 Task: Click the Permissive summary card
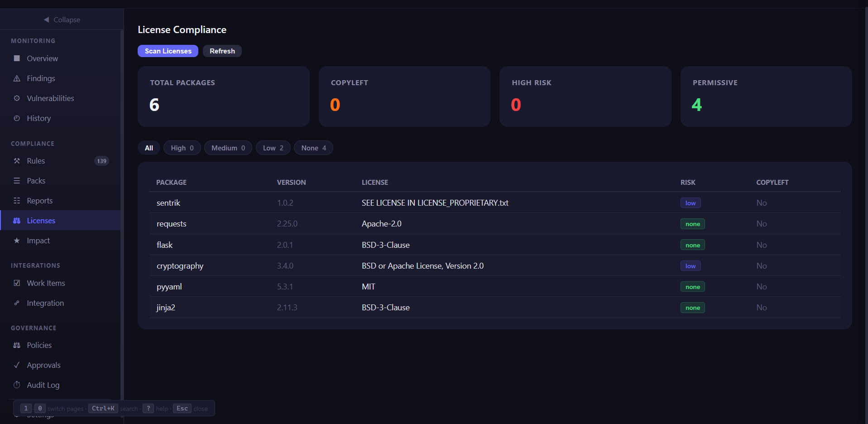tap(766, 96)
